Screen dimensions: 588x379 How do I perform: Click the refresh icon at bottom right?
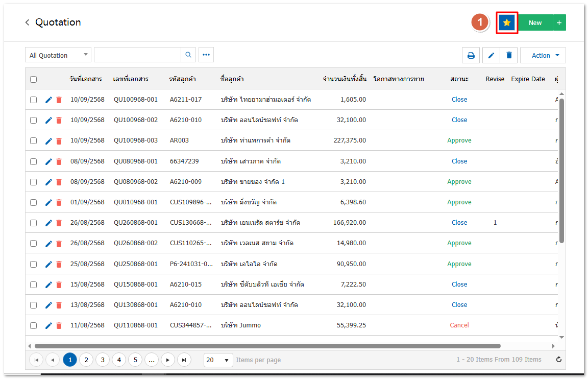[559, 360]
